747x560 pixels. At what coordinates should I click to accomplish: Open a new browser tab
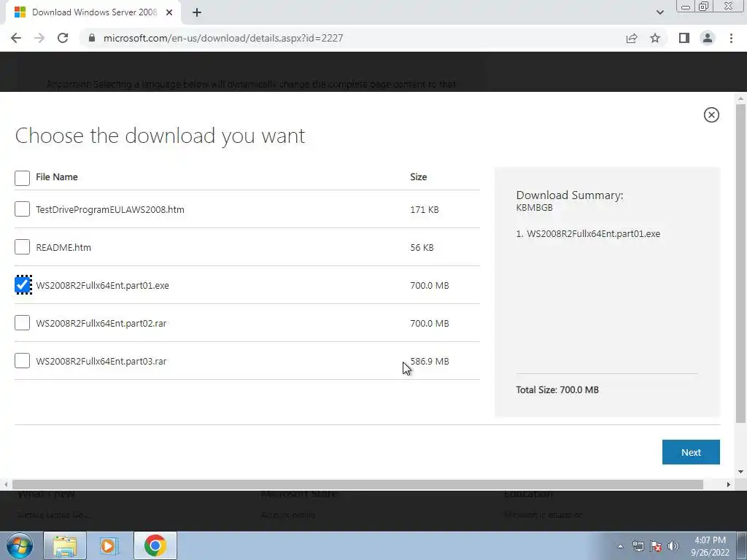197,12
